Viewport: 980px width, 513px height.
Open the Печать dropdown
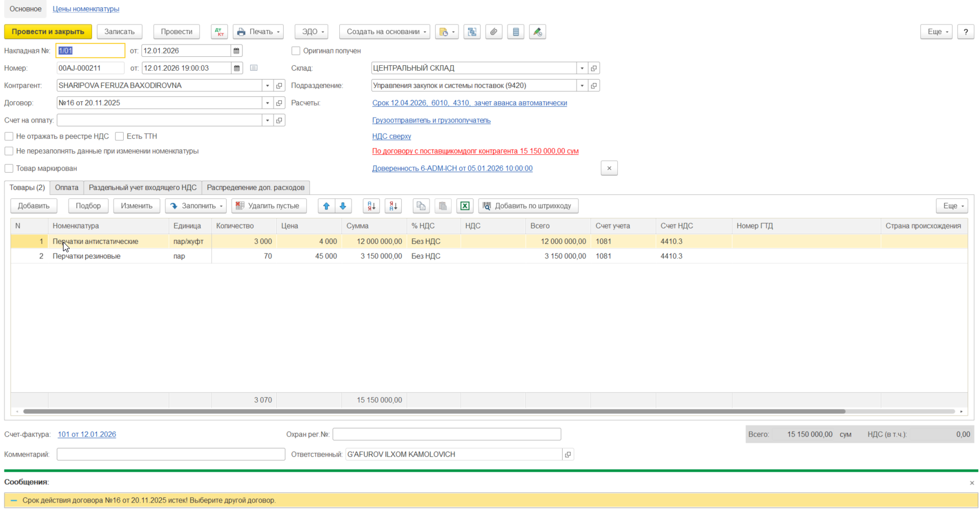click(x=258, y=32)
